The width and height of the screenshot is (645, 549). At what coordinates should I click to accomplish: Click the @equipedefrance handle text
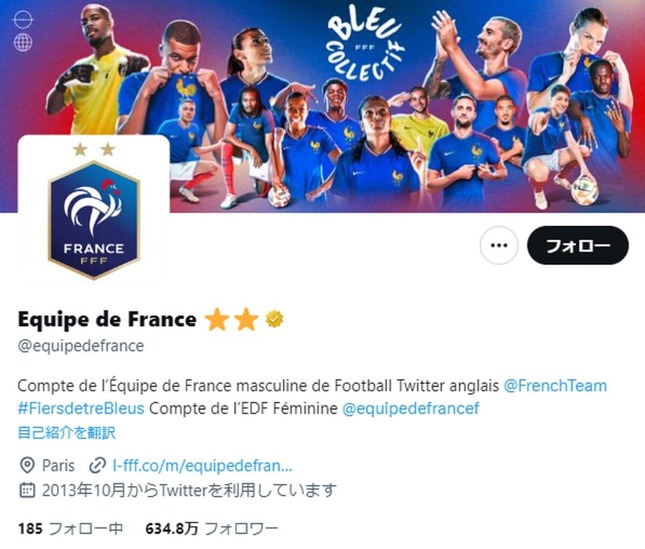click(x=81, y=346)
